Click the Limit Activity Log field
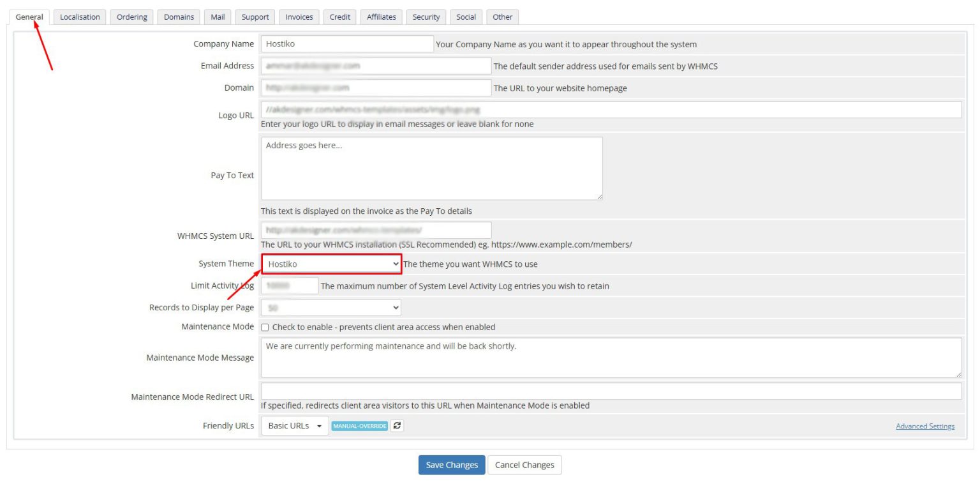 [x=290, y=285]
